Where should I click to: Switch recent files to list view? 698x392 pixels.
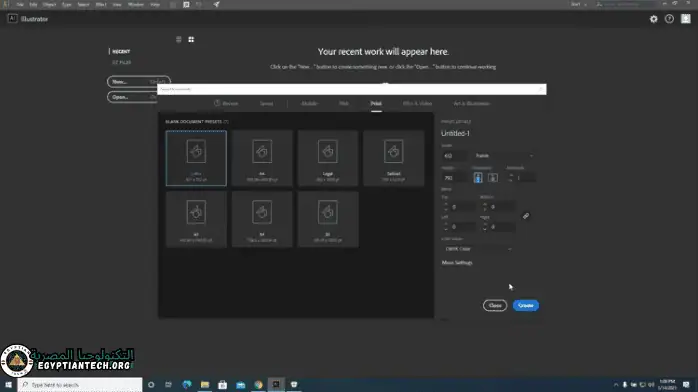click(179, 40)
